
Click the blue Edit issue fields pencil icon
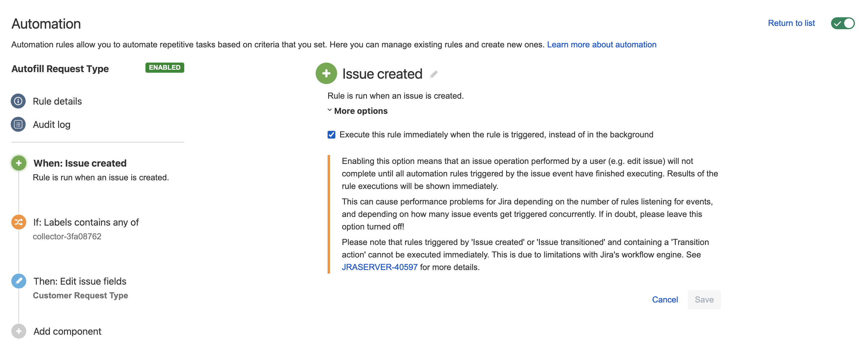tap(19, 281)
